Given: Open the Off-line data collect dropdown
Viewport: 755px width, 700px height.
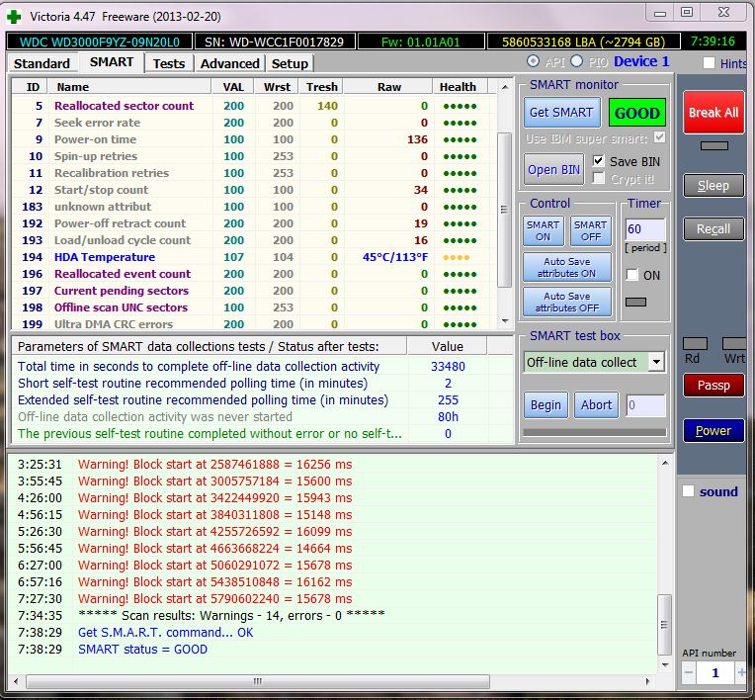Looking at the screenshot, I should [x=656, y=362].
